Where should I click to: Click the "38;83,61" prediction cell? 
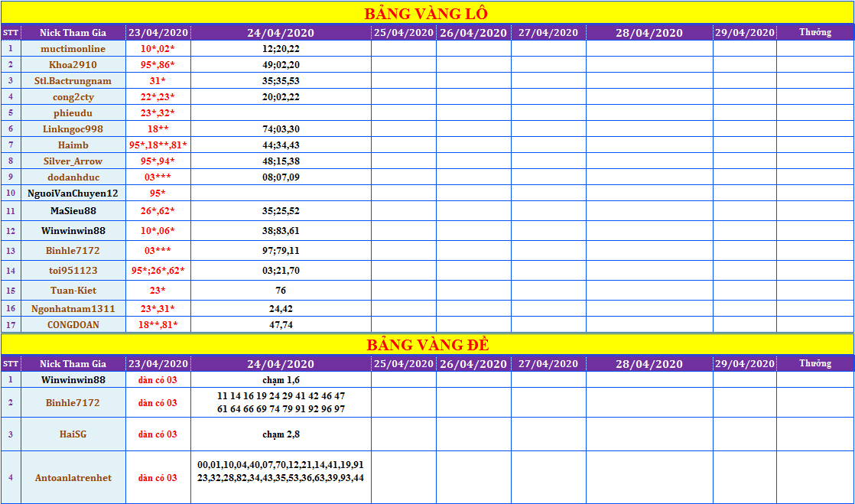(x=281, y=231)
